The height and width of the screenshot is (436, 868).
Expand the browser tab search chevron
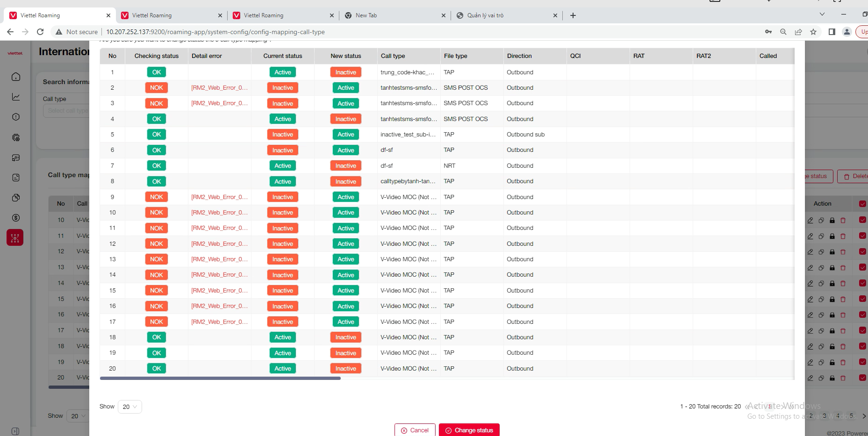(822, 14)
